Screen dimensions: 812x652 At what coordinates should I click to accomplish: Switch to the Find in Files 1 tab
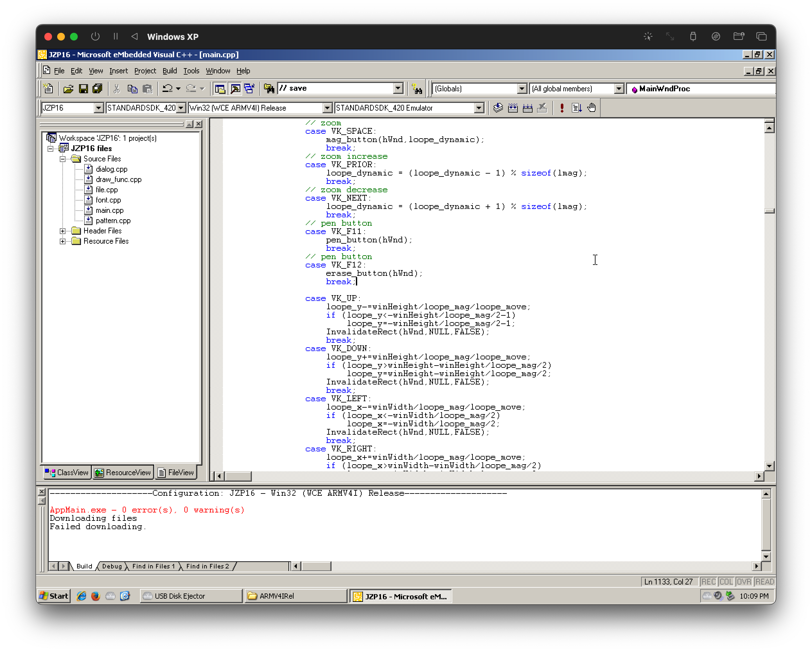tap(153, 566)
